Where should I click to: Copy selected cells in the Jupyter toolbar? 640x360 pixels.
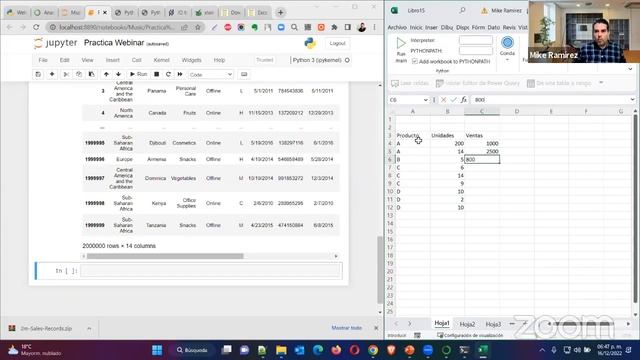pyautogui.click(x=79, y=74)
